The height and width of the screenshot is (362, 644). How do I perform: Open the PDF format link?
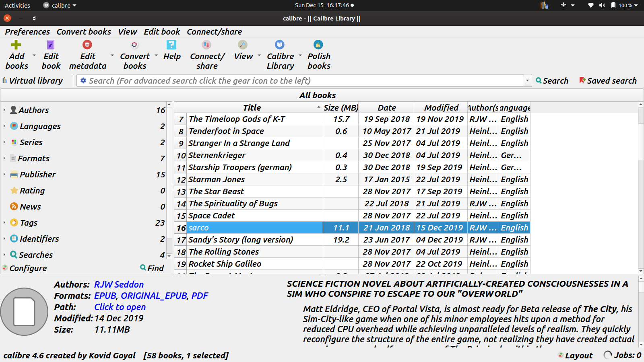coord(200,296)
